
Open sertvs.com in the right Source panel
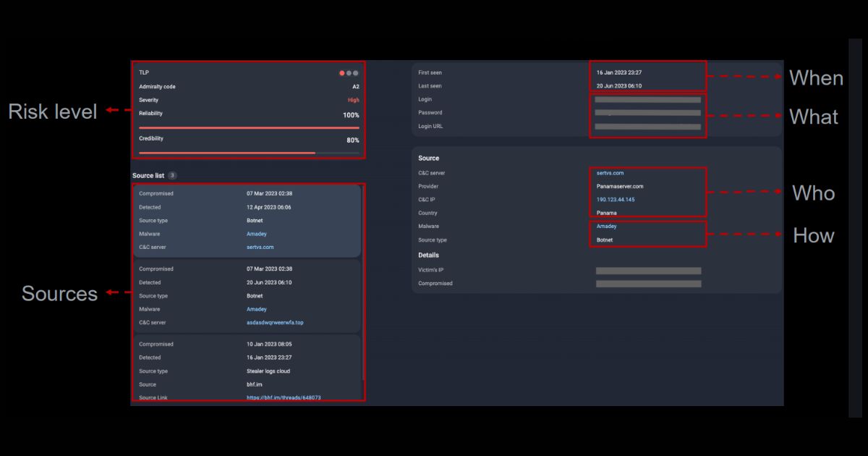610,173
